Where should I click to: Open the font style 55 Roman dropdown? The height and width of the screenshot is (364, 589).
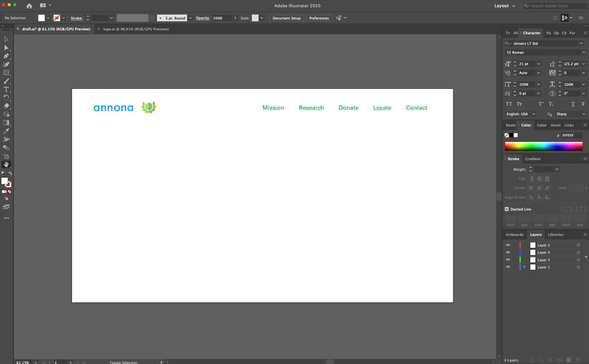583,52
